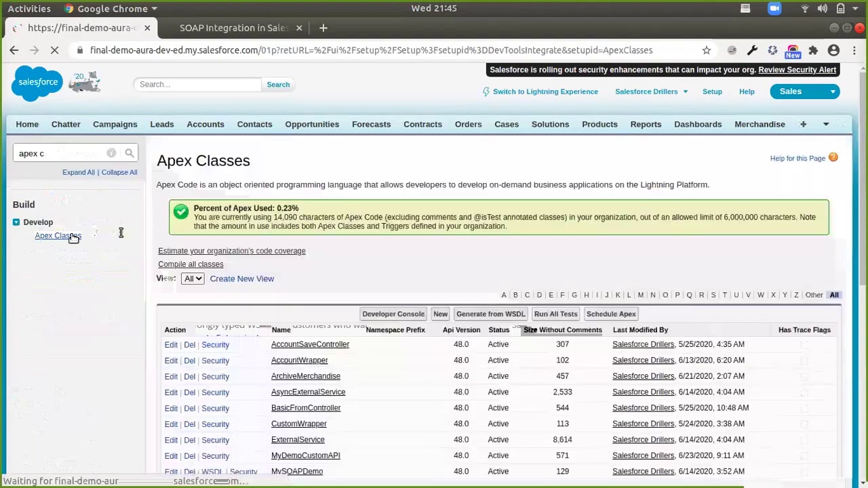This screenshot has height=488, width=868.
Task: Click the global Search button
Action: tap(278, 85)
